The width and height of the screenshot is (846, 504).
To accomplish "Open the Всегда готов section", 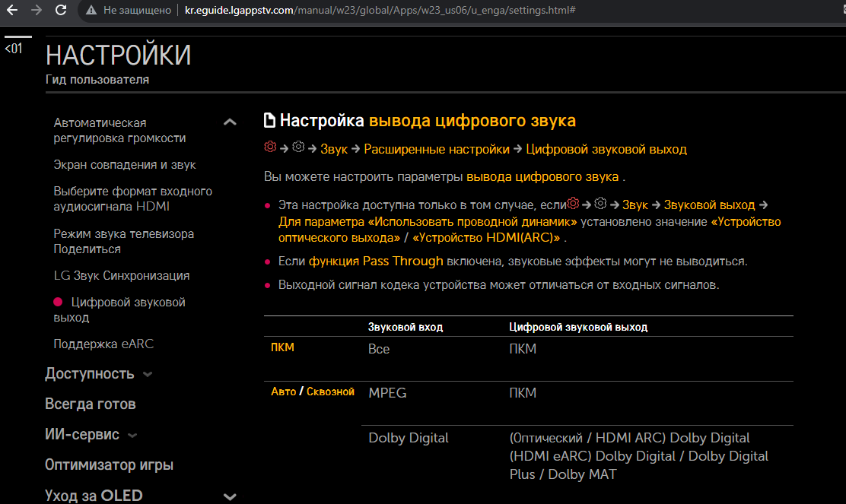I will point(90,404).
